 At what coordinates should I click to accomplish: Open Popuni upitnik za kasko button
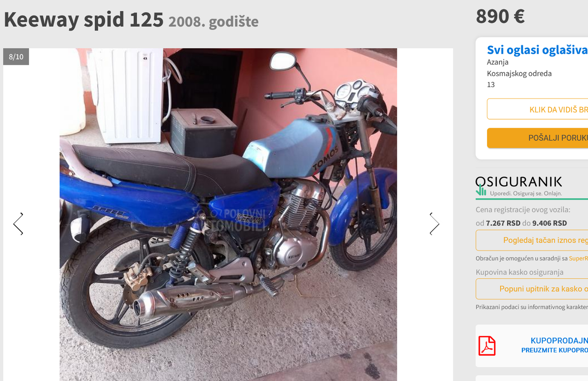click(x=532, y=289)
